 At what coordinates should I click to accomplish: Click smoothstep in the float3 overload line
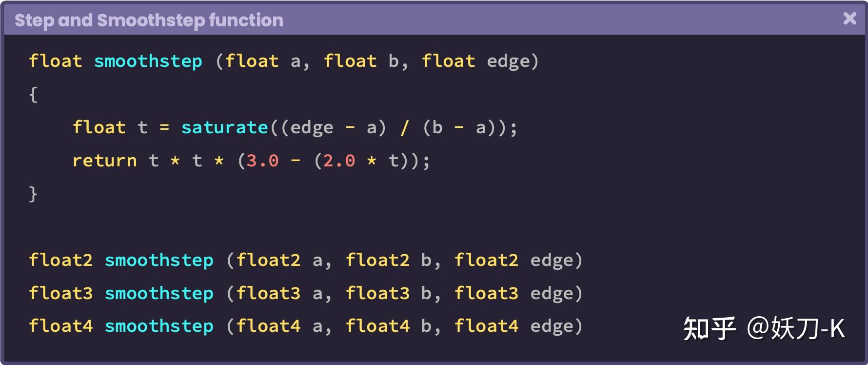[159, 294]
